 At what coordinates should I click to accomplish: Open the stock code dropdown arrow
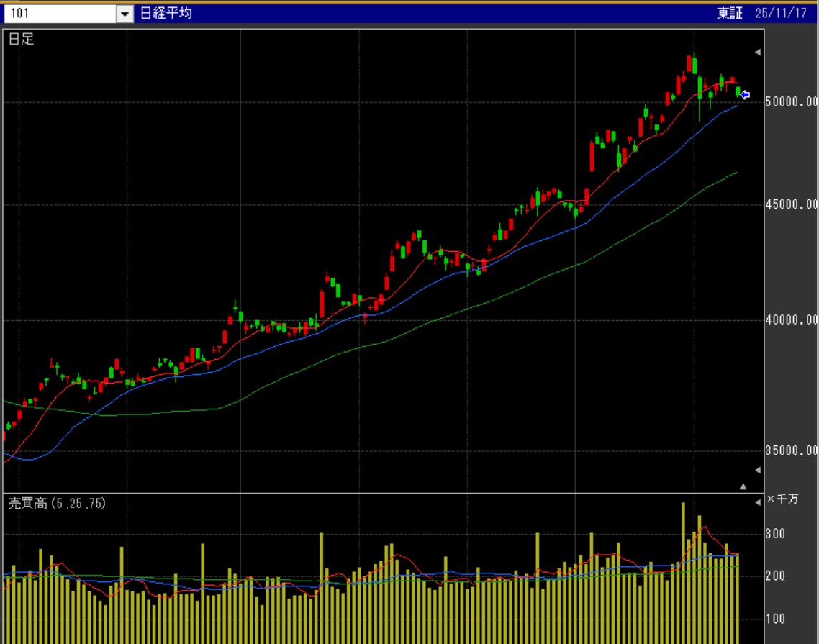pos(125,14)
